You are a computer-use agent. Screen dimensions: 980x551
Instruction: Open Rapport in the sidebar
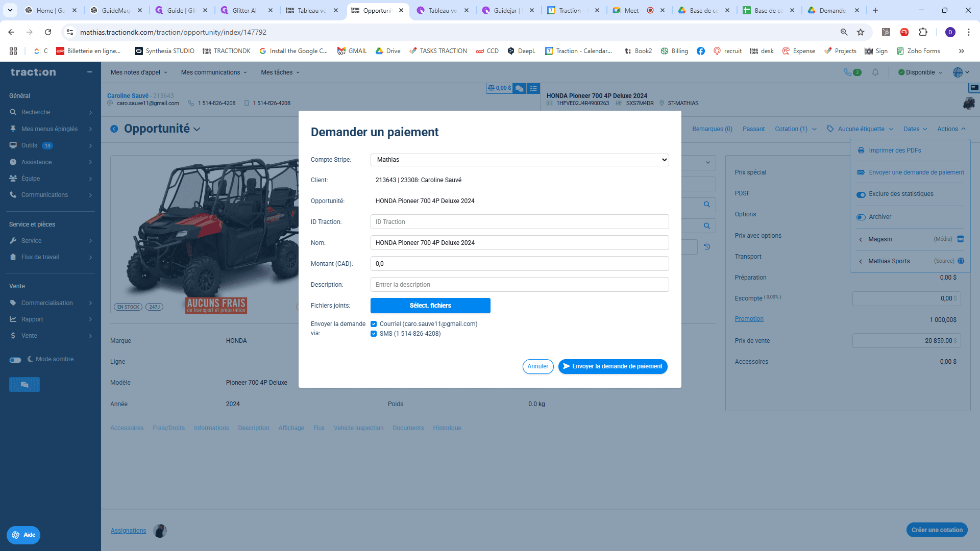coord(51,319)
